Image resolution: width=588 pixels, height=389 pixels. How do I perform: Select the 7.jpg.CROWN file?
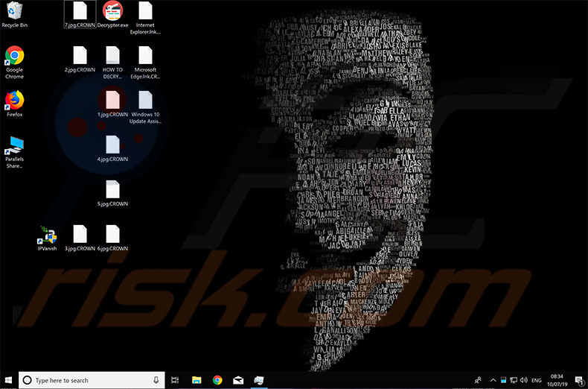pyautogui.click(x=80, y=15)
